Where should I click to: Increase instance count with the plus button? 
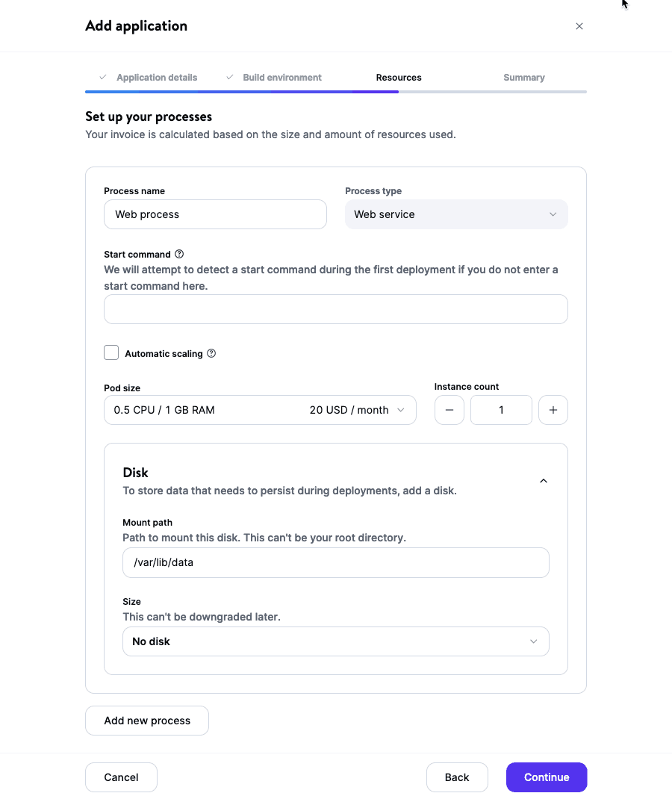tap(553, 409)
